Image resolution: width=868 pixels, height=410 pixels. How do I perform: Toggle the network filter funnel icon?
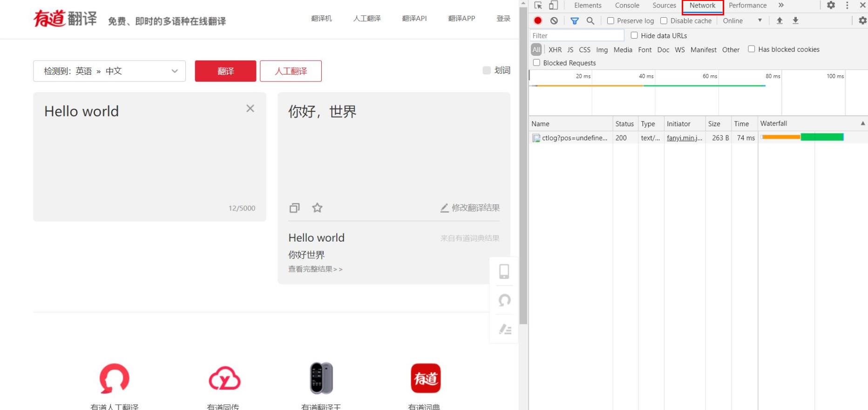[x=575, y=20]
